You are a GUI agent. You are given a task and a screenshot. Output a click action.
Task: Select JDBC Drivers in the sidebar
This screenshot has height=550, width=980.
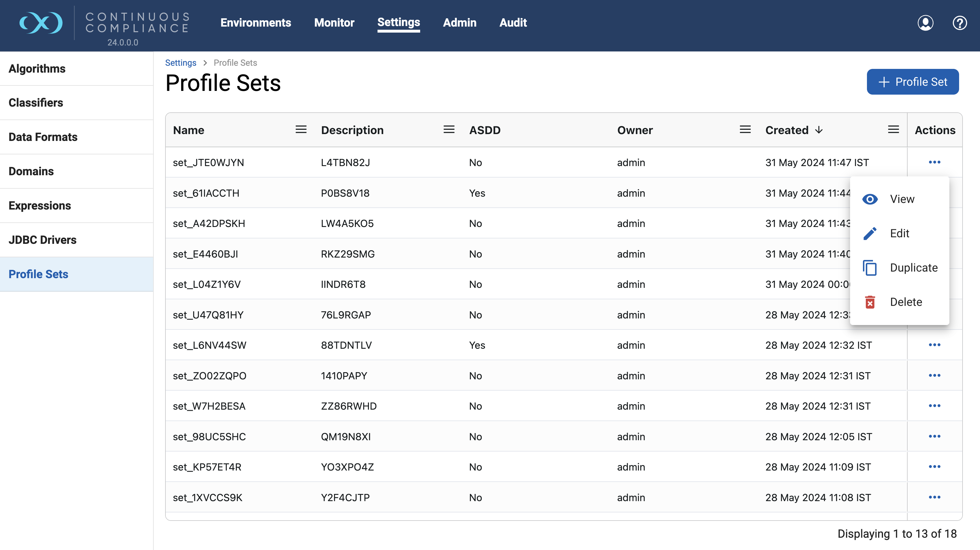click(43, 240)
